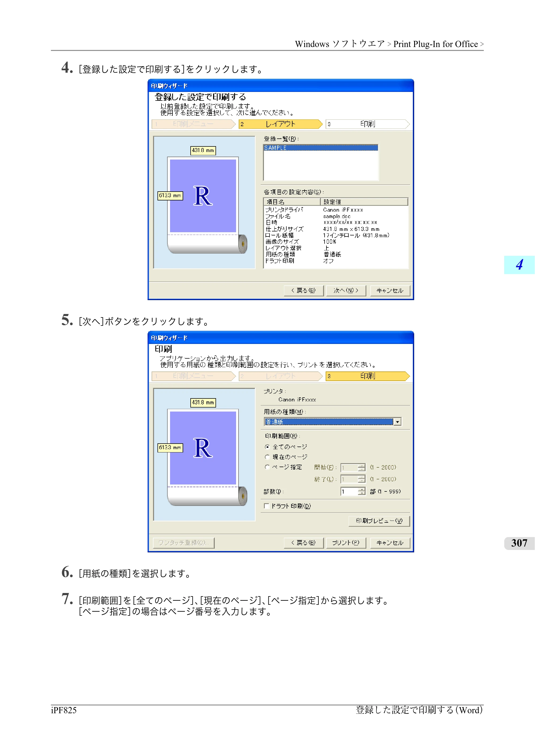Click 戻る(B) in the 印刷 dialog

pos(303,543)
